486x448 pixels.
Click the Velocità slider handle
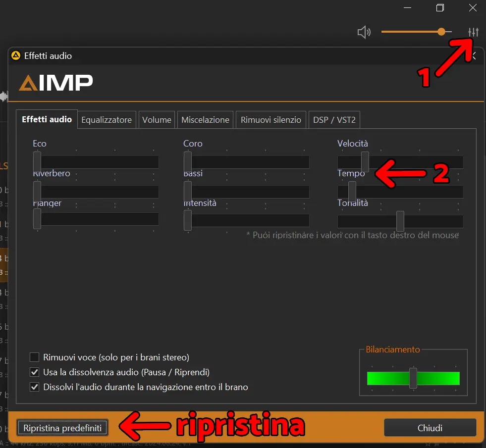click(x=365, y=161)
